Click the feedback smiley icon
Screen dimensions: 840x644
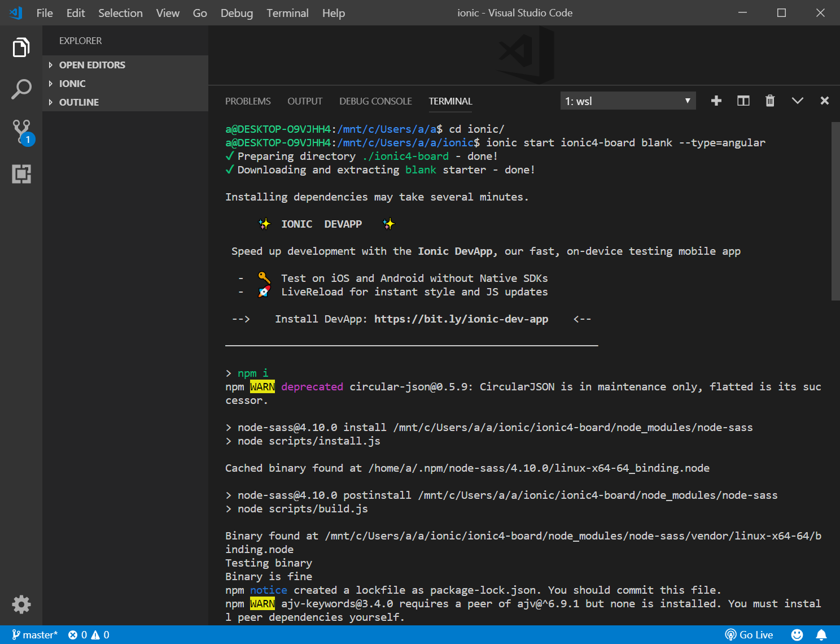pos(797,635)
